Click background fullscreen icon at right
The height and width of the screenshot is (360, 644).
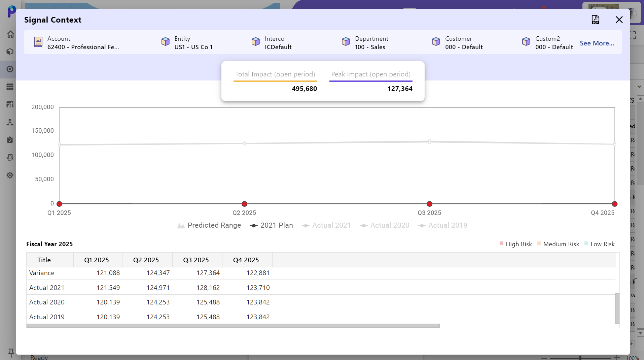coord(633,35)
